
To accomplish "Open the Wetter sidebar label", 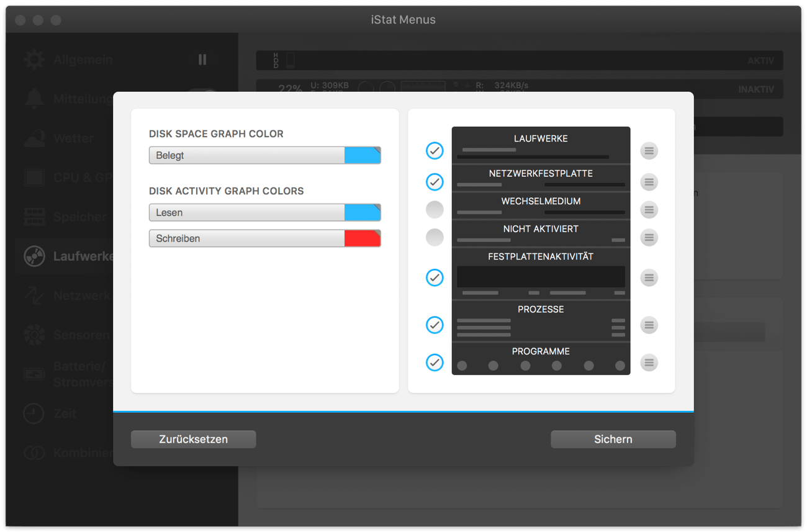I will pos(73,138).
